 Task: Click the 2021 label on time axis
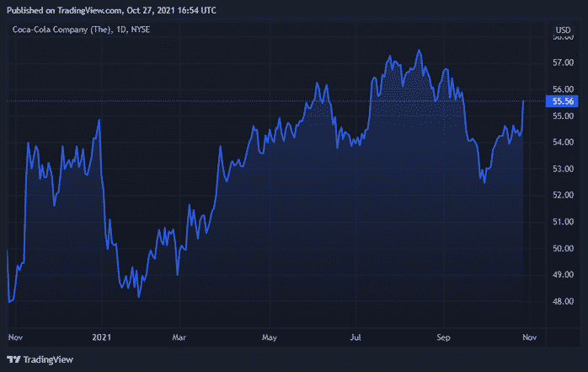pos(102,337)
